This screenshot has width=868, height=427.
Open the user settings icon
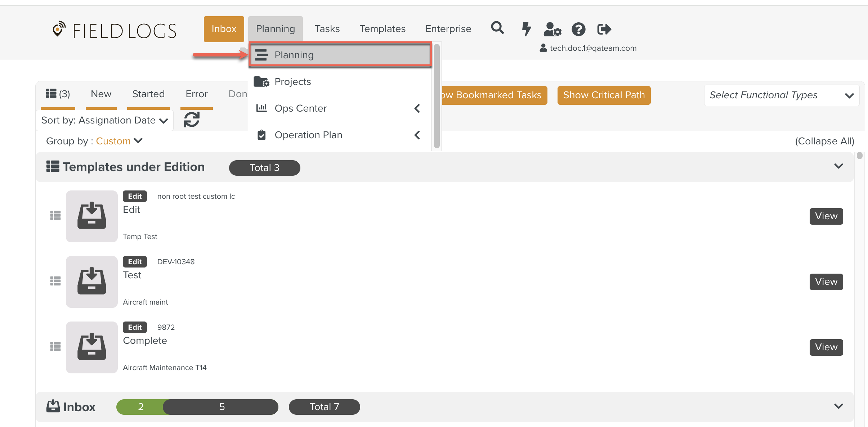552,29
